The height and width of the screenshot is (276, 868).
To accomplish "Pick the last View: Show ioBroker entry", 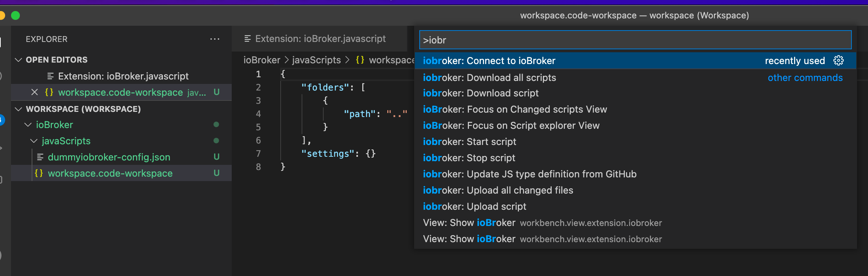I will (x=635, y=239).
